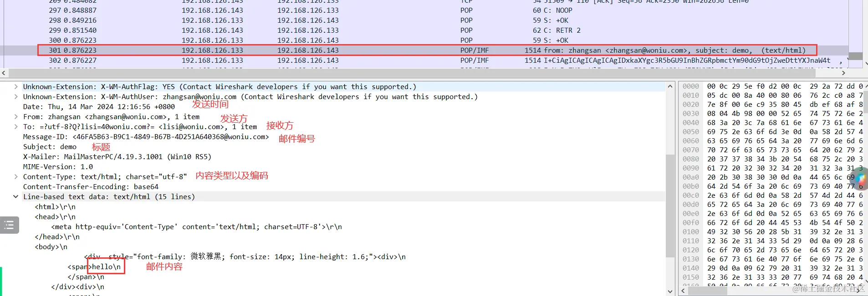The width and height of the screenshot is (868, 296).
Task: Select the hello\n span line
Action: pos(94,267)
